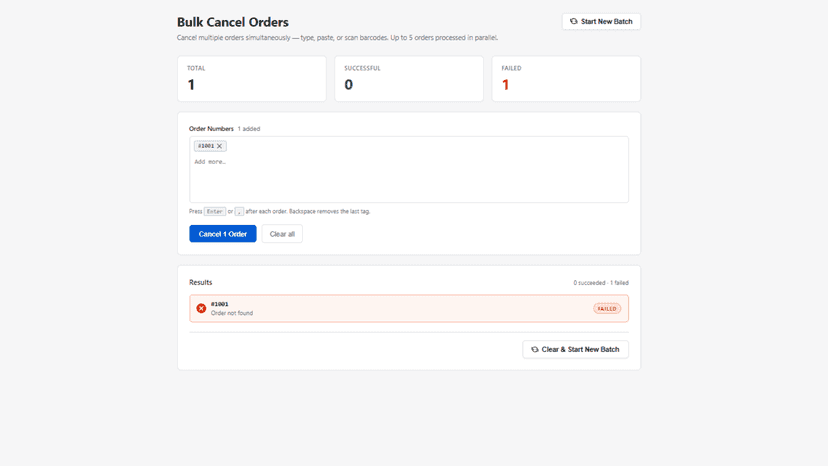Viewport: 828px width, 466px height.
Task: Click the Successful count card
Action: [x=409, y=79]
